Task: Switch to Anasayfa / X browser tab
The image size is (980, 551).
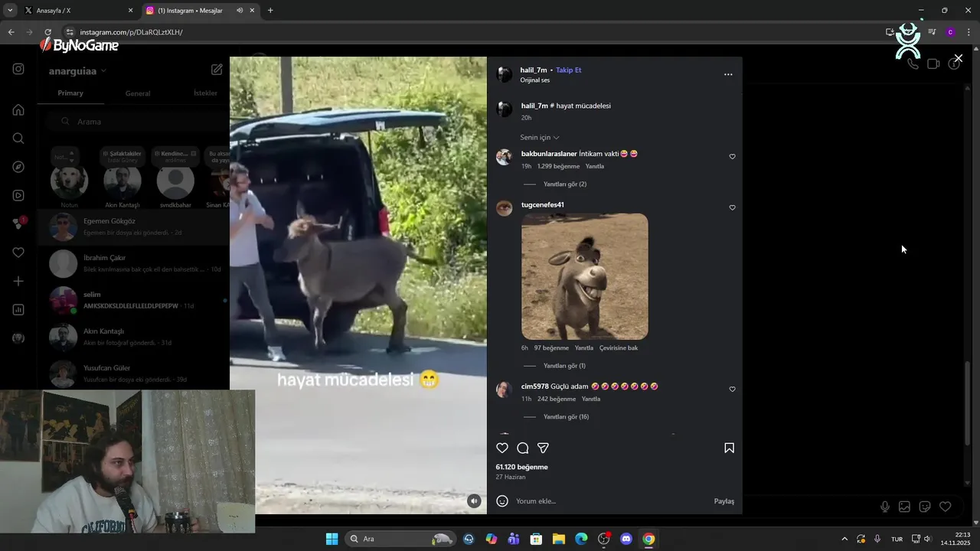Action: pos(77,11)
